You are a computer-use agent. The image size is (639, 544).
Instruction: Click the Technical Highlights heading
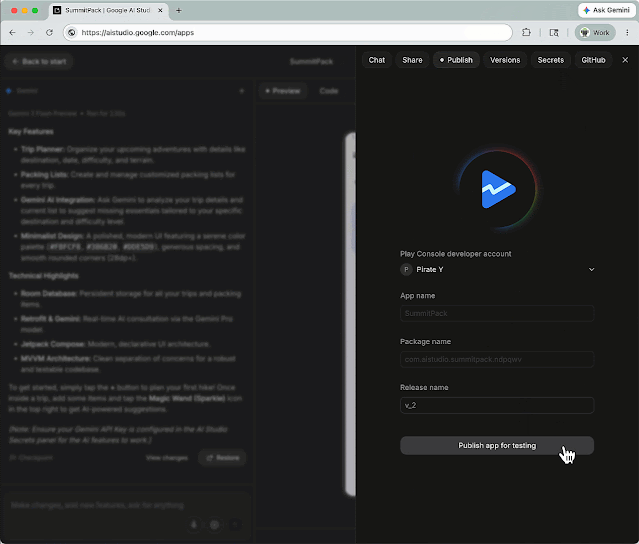click(44, 276)
